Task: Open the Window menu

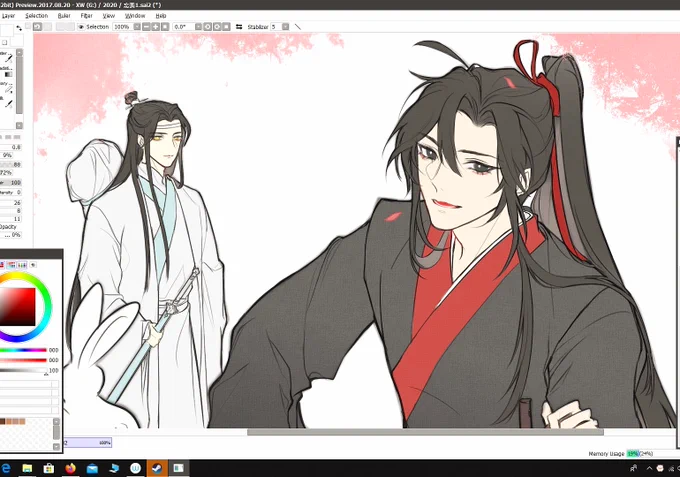Action: click(x=135, y=16)
